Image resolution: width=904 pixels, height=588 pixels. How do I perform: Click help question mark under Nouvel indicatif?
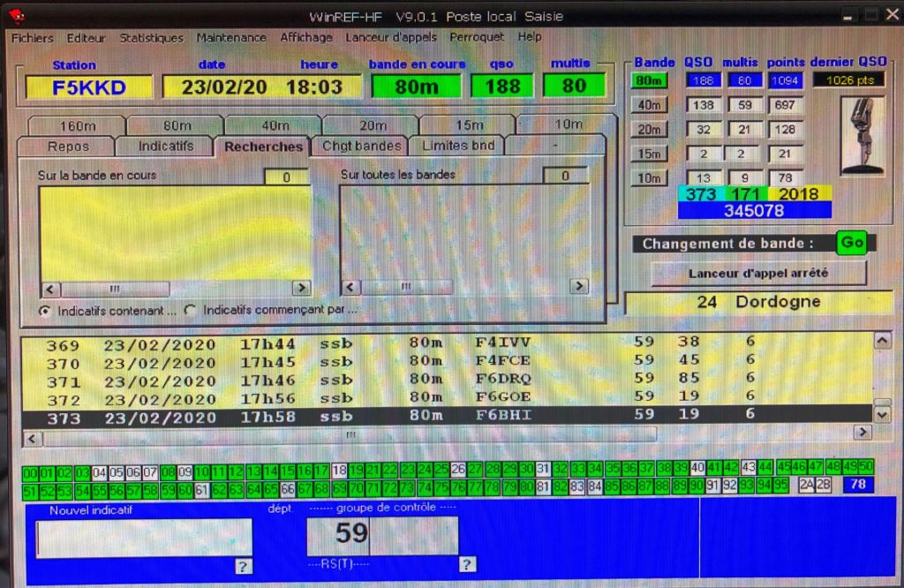(x=243, y=566)
